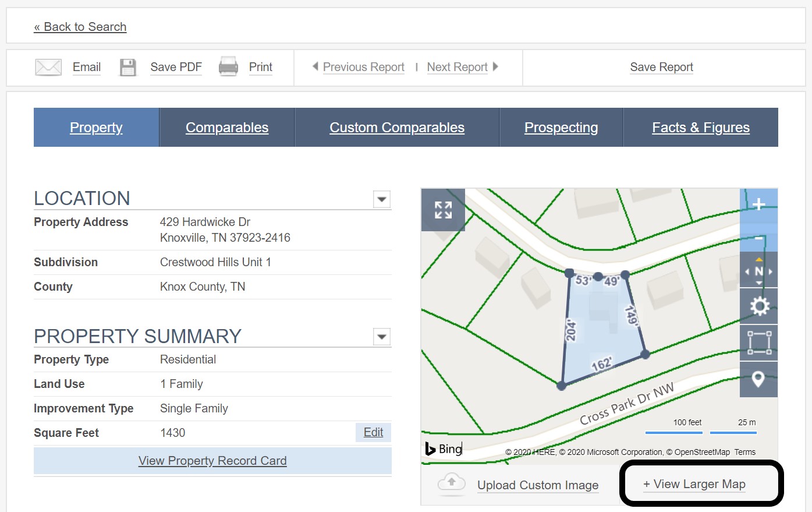
Task: Open the Prospecting tab
Action: coord(561,127)
